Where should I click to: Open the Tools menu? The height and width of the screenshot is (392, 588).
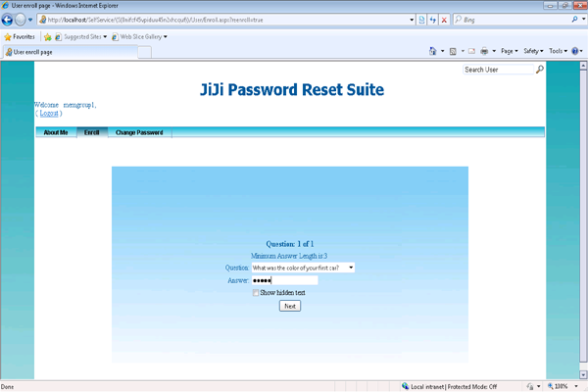tap(558, 51)
